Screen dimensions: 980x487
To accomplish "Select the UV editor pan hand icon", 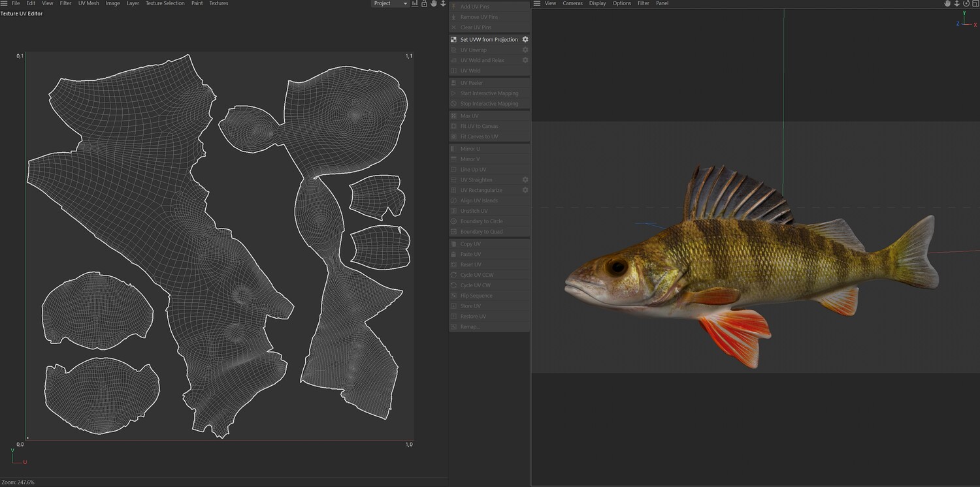I will 433,3.
